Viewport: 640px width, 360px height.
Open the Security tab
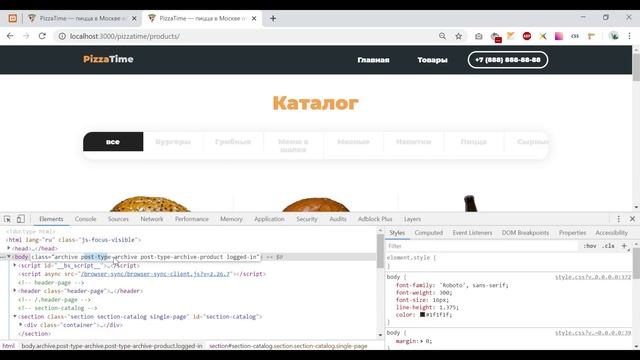click(307, 219)
